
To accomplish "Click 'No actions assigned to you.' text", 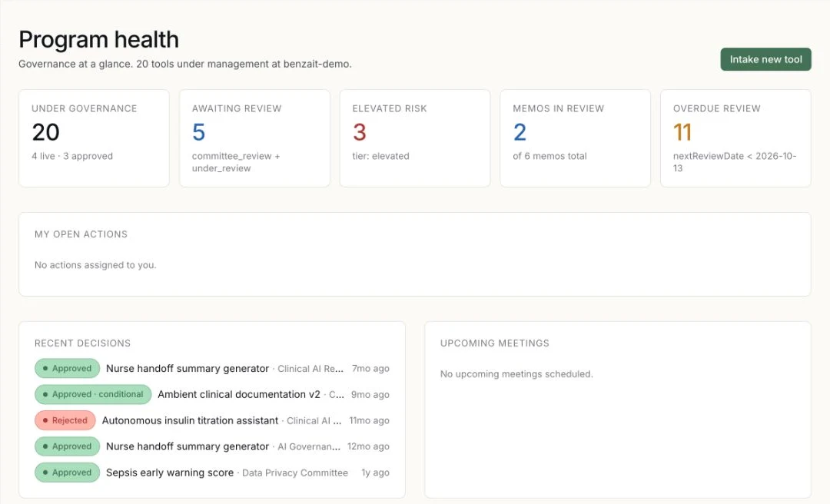I will pyautogui.click(x=95, y=265).
